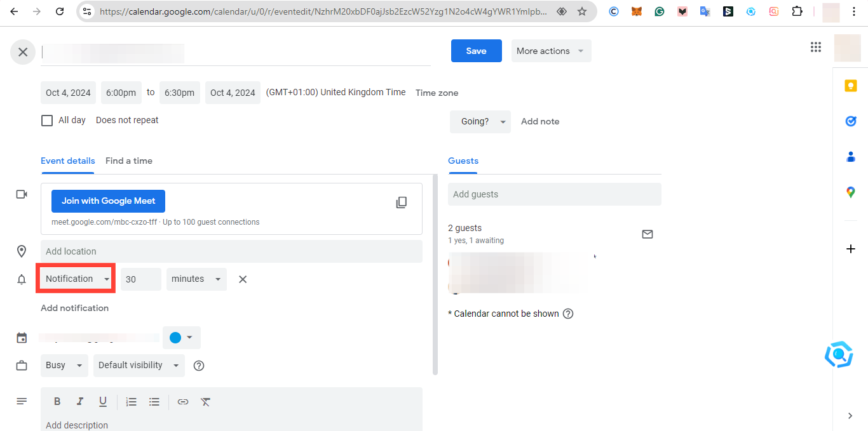Open Google Contacts side panel
868x431 pixels.
coord(851,157)
